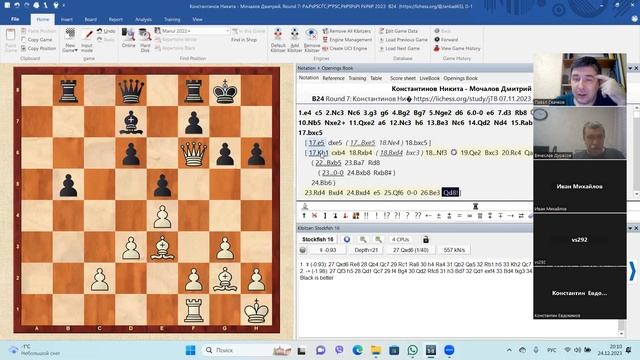Click the Windows Start button
Image resolution: width=640 pixels, height=360 pixels.
(190, 350)
